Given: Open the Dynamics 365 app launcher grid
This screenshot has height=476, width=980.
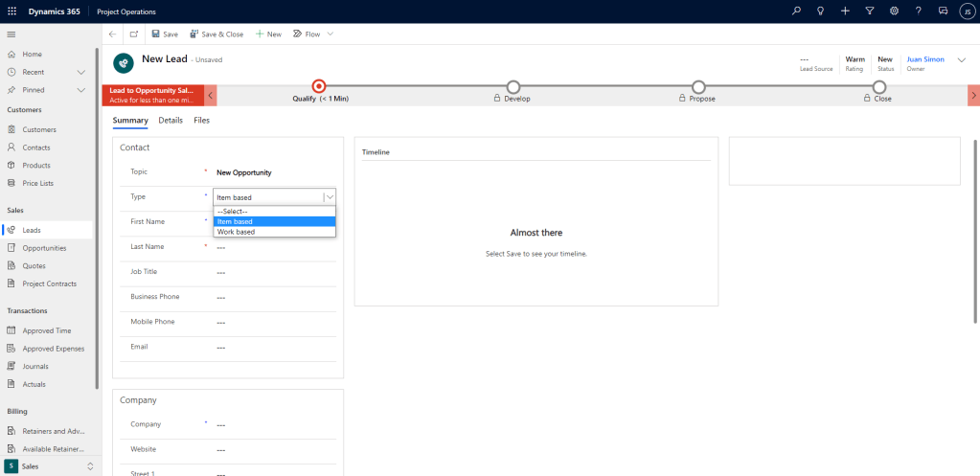Looking at the screenshot, I should (x=11, y=11).
